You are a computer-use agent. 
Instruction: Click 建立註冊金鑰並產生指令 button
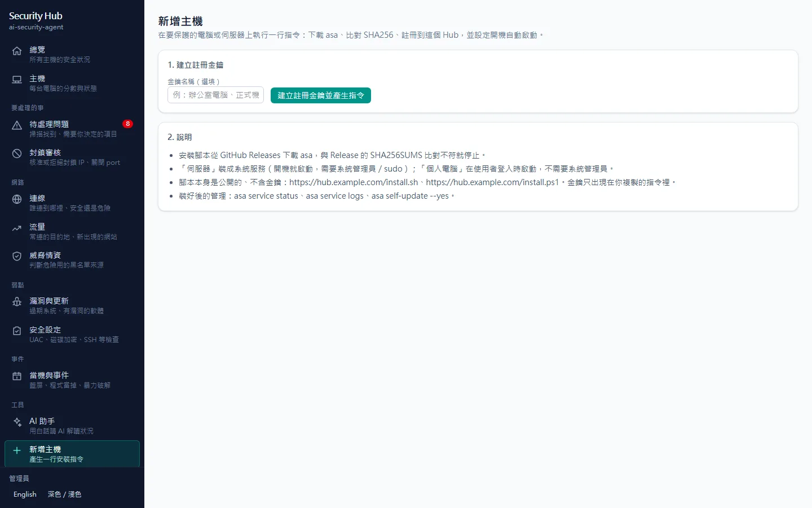pyautogui.click(x=321, y=95)
